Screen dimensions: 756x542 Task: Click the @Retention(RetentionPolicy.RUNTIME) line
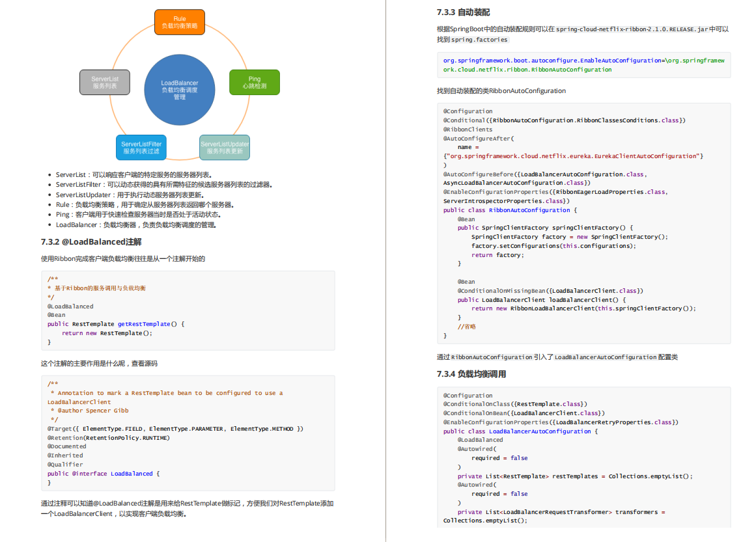tap(109, 438)
